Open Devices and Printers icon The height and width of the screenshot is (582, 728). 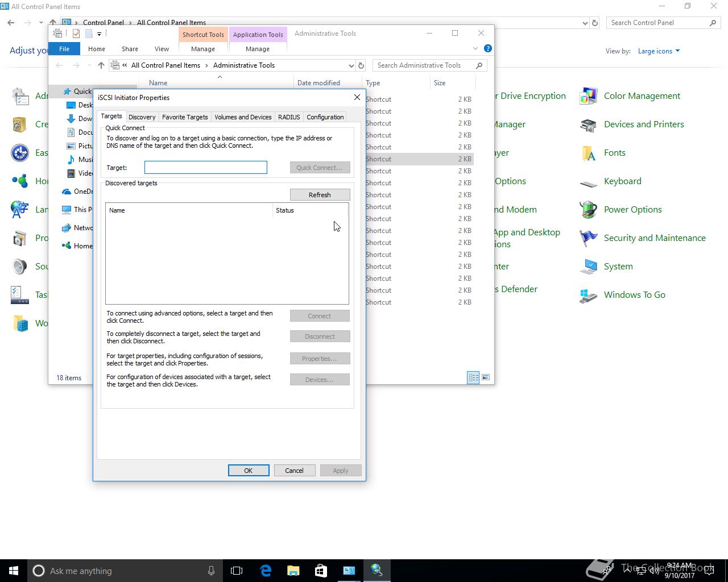pyautogui.click(x=588, y=124)
